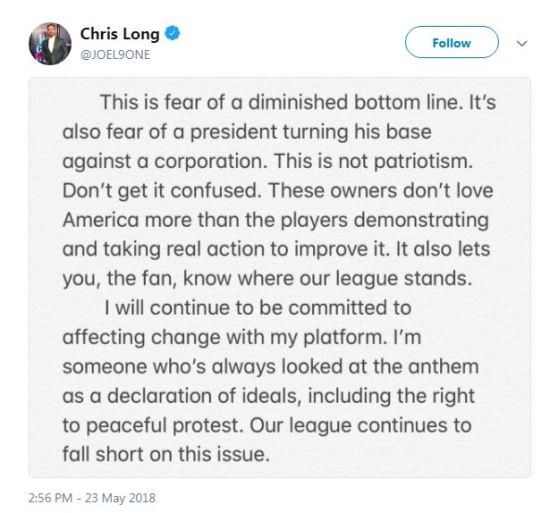Follow Chris Long's account
This screenshot has height=513, width=550.
click(452, 42)
